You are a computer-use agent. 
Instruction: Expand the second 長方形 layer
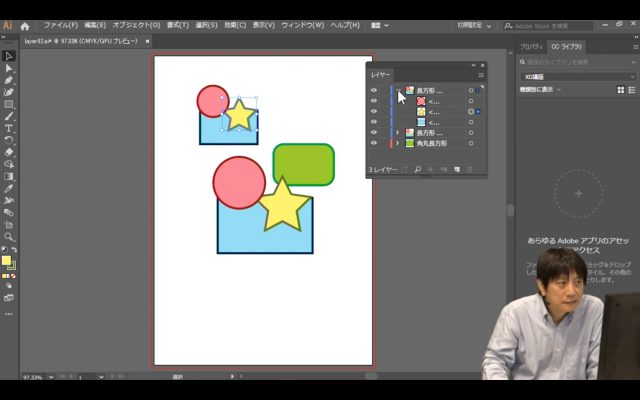point(398,133)
